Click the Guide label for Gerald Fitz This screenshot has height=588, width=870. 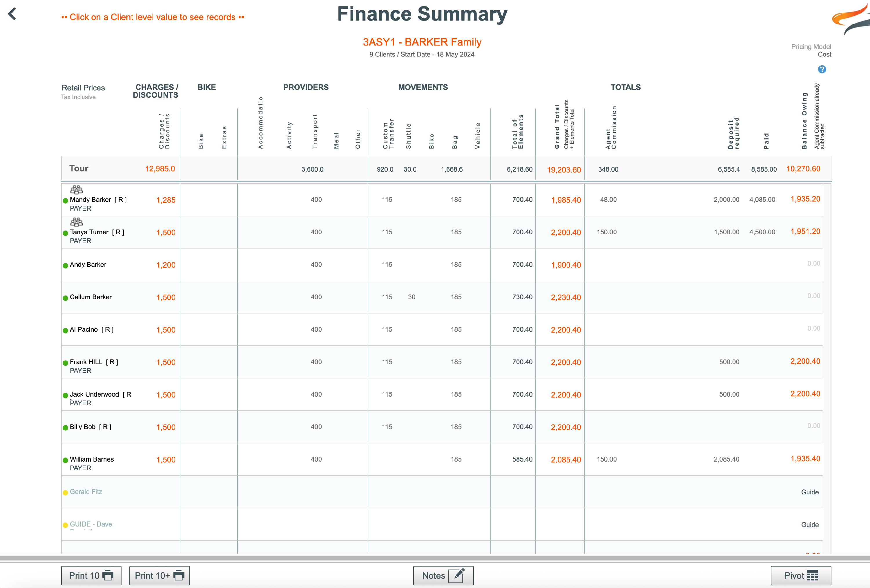pyautogui.click(x=810, y=492)
